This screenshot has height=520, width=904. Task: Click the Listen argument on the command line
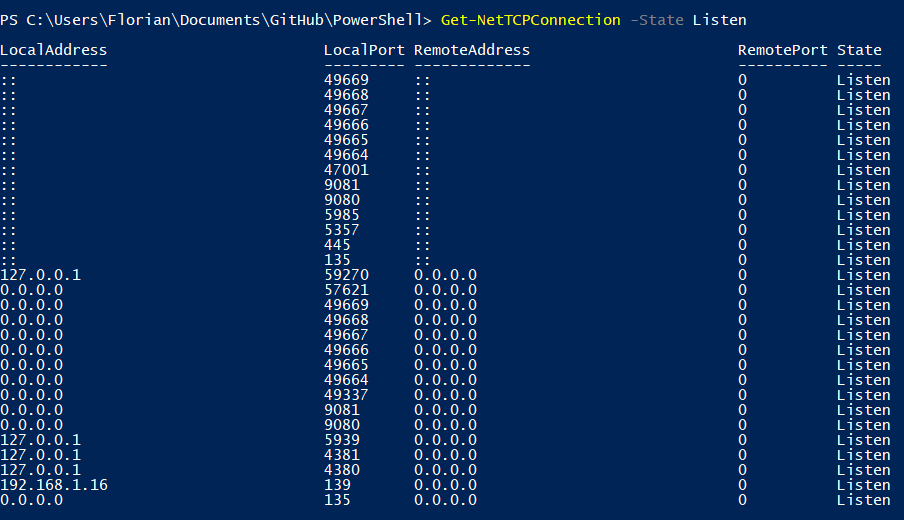[719, 20]
